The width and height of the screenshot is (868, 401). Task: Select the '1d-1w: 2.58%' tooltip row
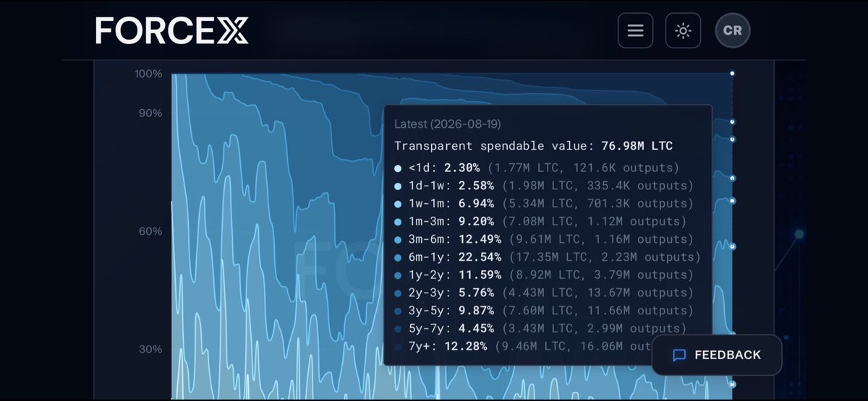tap(544, 186)
